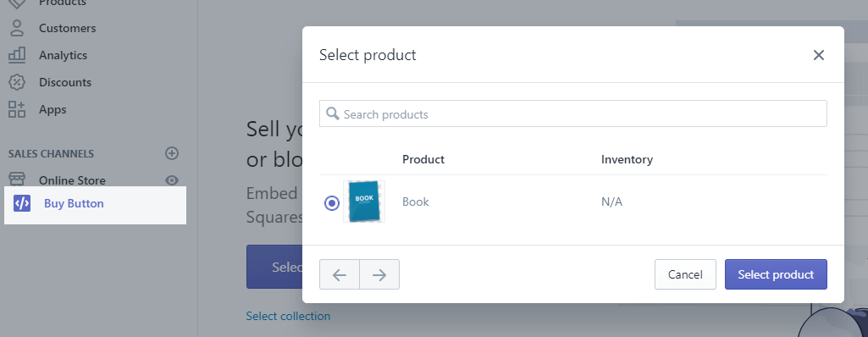Click Select collection link
The width and height of the screenshot is (868, 337).
[288, 316]
